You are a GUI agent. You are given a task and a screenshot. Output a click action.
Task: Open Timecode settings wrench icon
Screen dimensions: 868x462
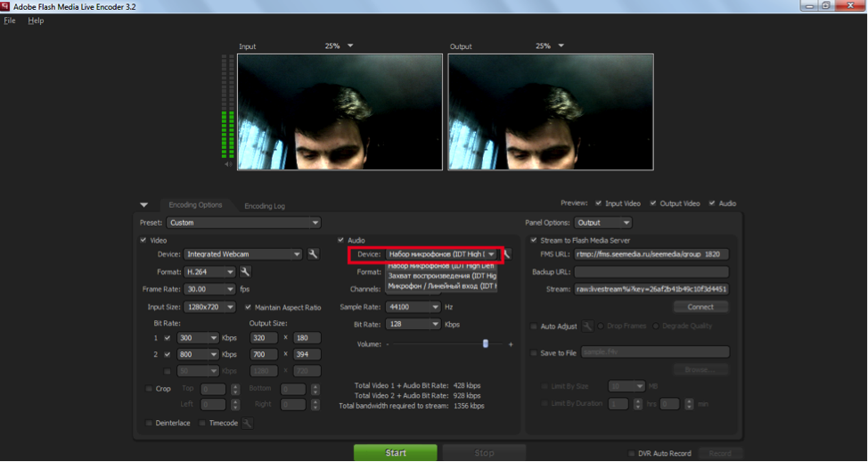coord(248,424)
